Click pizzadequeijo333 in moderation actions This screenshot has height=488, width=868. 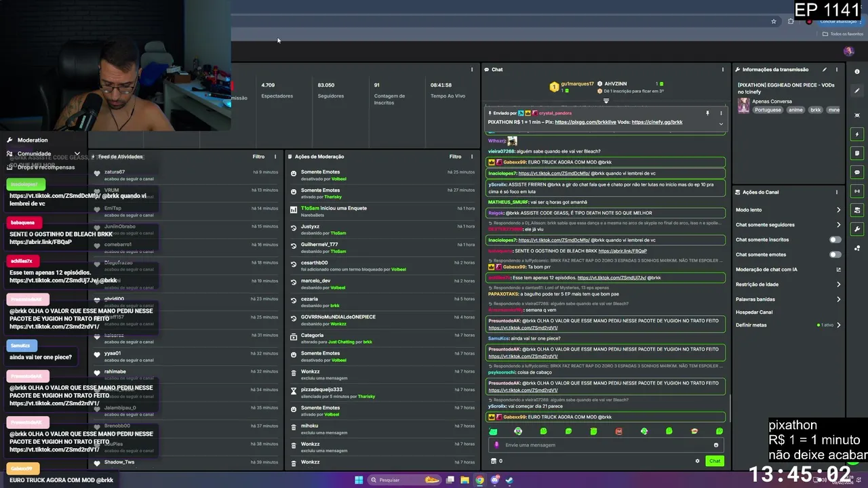321,390
